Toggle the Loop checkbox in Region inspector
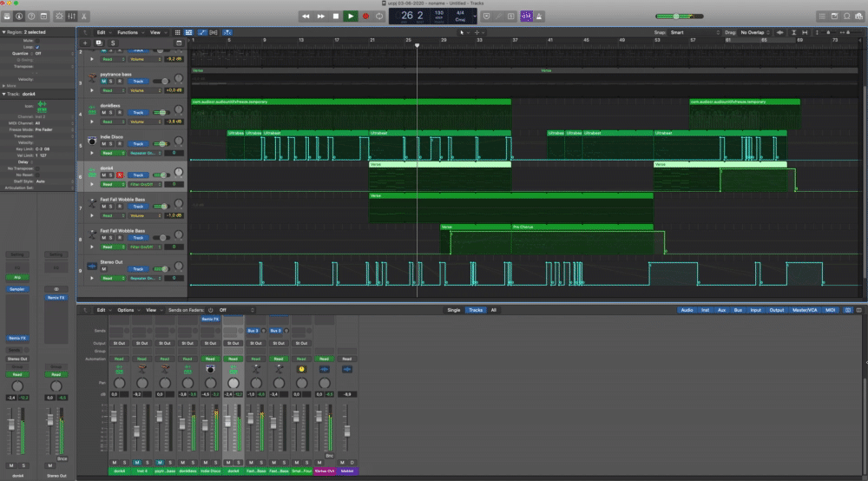This screenshot has width=868, height=481. click(37, 47)
